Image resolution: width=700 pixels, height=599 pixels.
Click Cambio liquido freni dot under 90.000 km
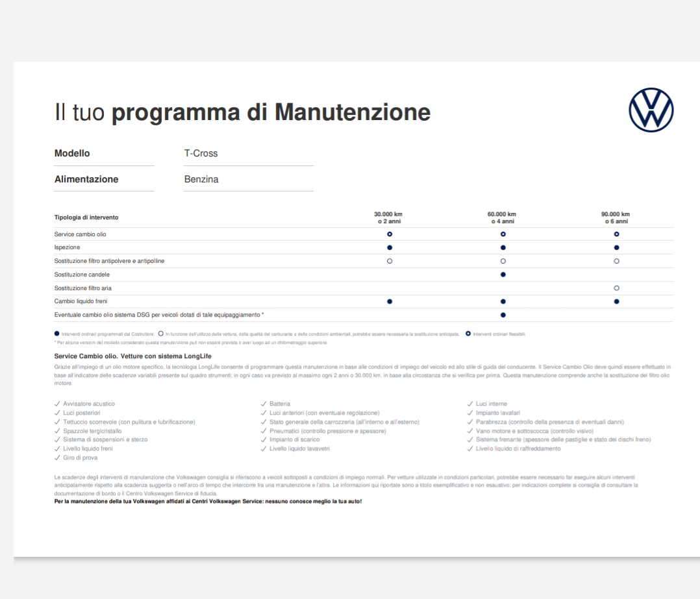(x=616, y=302)
